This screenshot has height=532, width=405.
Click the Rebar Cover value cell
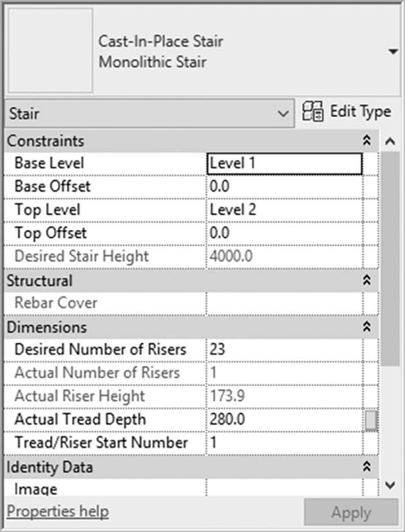click(x=284, y=303)
